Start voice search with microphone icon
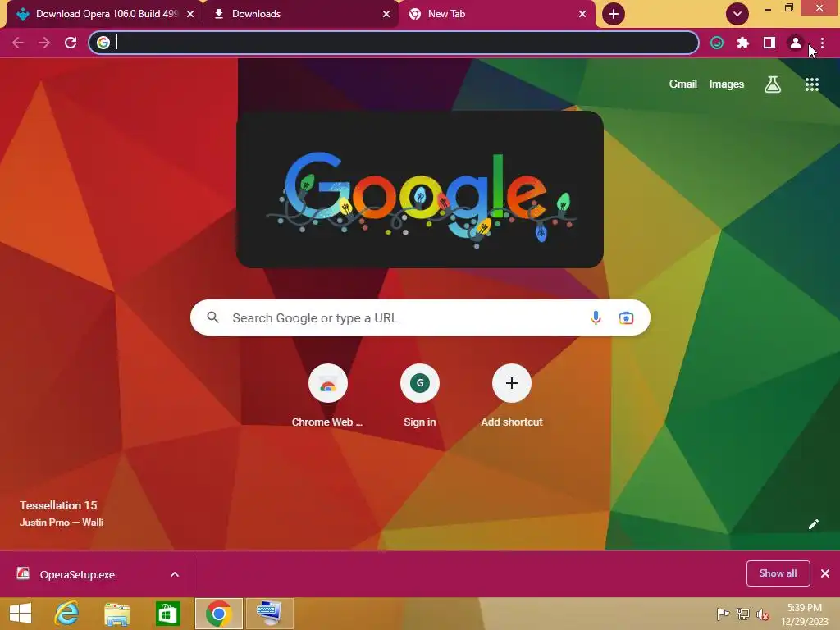Image resolution: width=840 pixels, height=630 pixels. click(596, 317)
